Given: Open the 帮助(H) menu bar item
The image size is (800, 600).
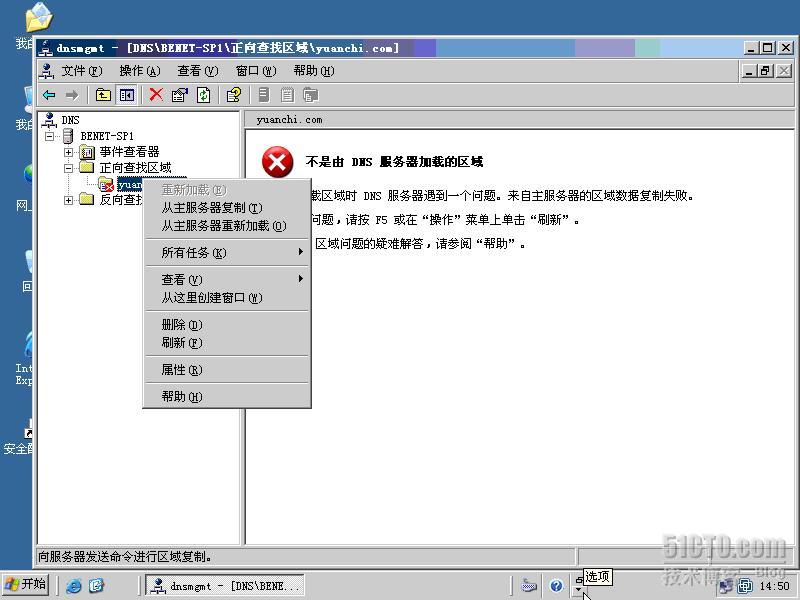Looking at the screenshot, I should [314, 71].
